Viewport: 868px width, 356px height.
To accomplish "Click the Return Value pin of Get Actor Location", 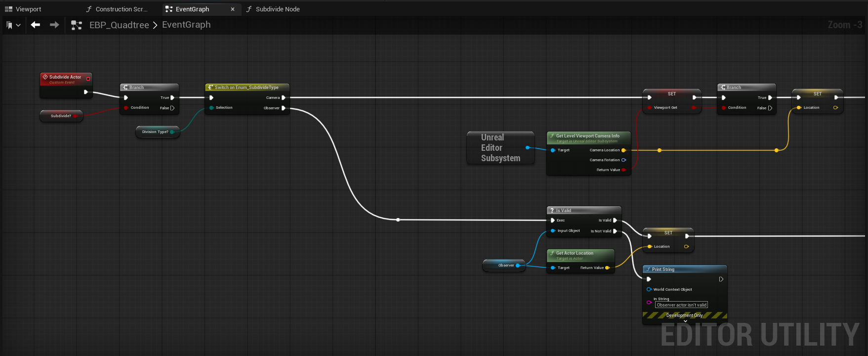I will [607, 268].
